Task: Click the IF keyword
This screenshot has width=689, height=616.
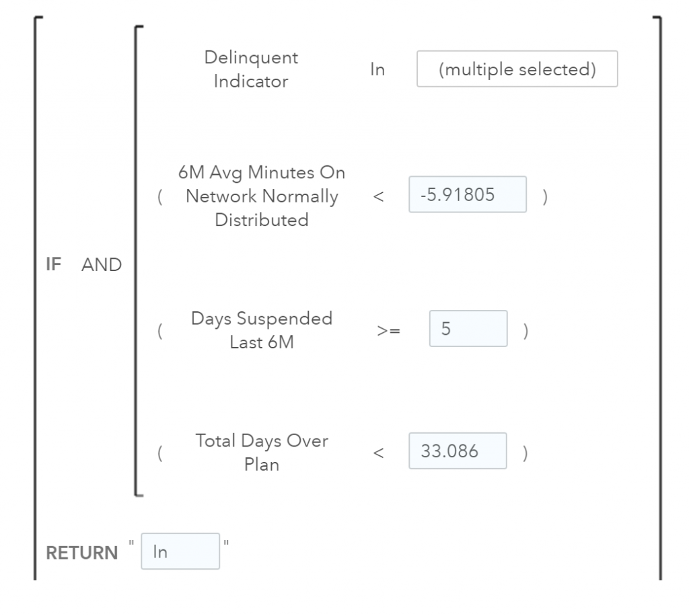Action: 54,264
